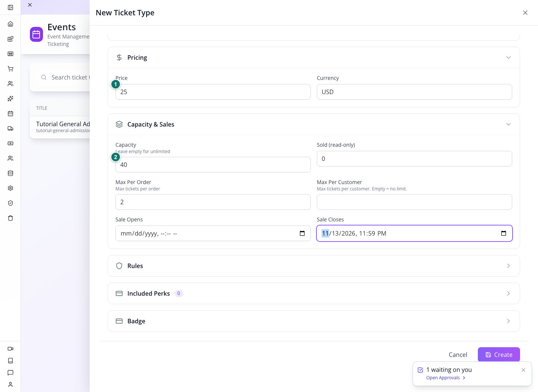Click the Sale Opens date placeholder text
This screenshot has height=392, width=538.
149,234
